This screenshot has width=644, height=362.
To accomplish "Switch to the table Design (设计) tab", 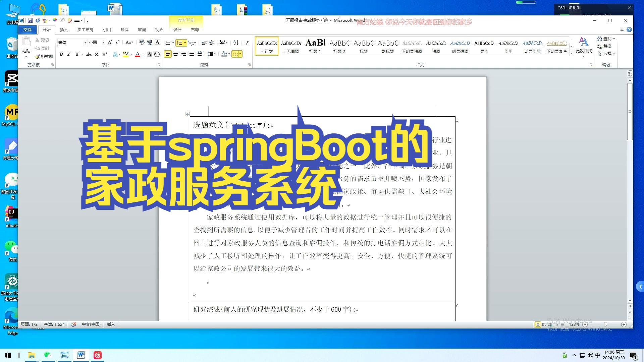I will point(177,29).
